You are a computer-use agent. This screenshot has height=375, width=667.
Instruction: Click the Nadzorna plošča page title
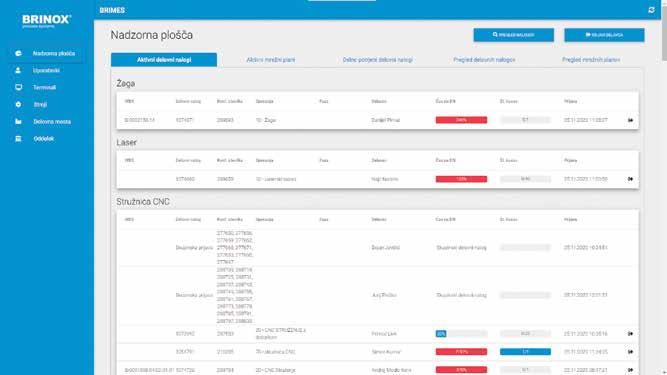click(x=151, y=35)
